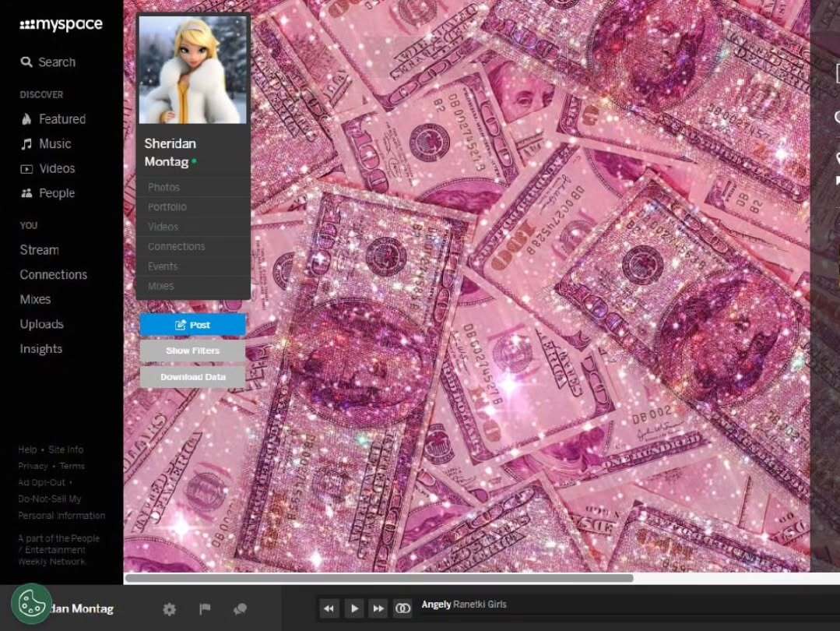Image resolution: width=840 pixels, height=631 pixels.
Task: Open Do-Not-Sell My Personal Information link
Action: coord(62,507)
